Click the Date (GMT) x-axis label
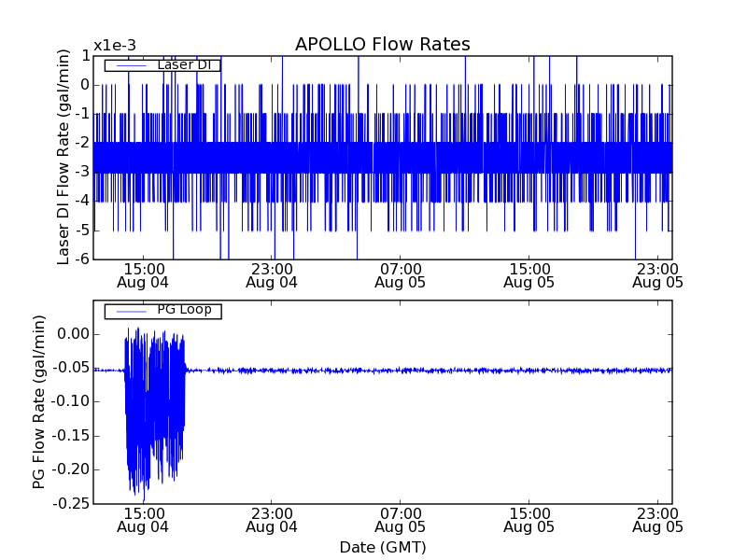 (x=382, y=547)
